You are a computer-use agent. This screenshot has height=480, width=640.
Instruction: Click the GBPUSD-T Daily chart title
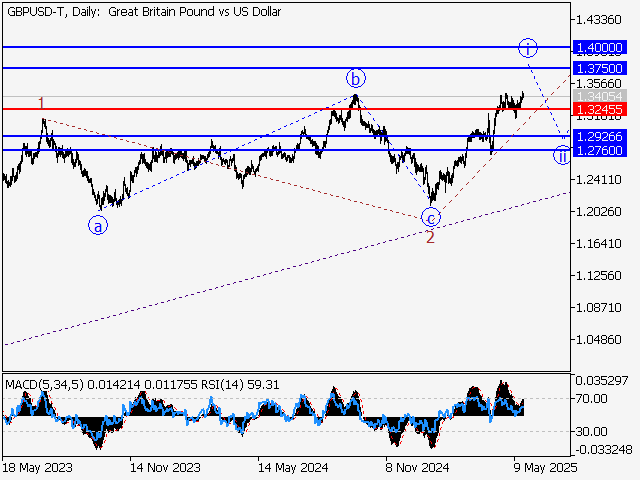(x=144, y=12)
